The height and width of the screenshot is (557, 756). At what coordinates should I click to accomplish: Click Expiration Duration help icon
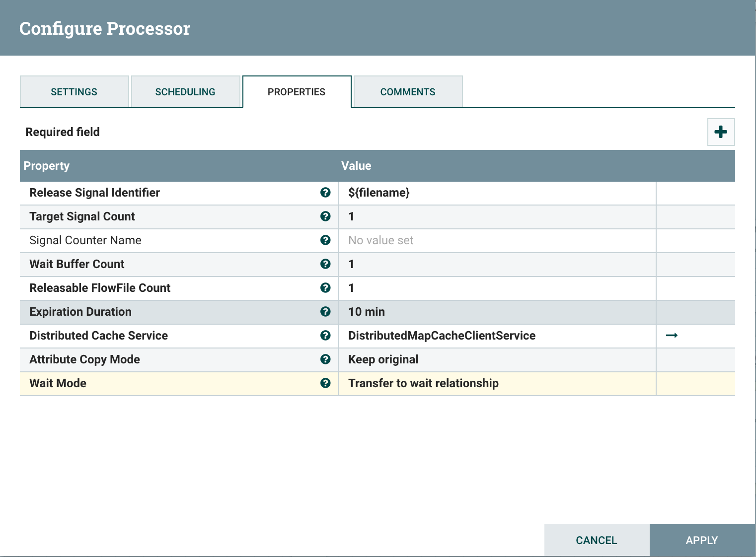[x=325, y=312]
